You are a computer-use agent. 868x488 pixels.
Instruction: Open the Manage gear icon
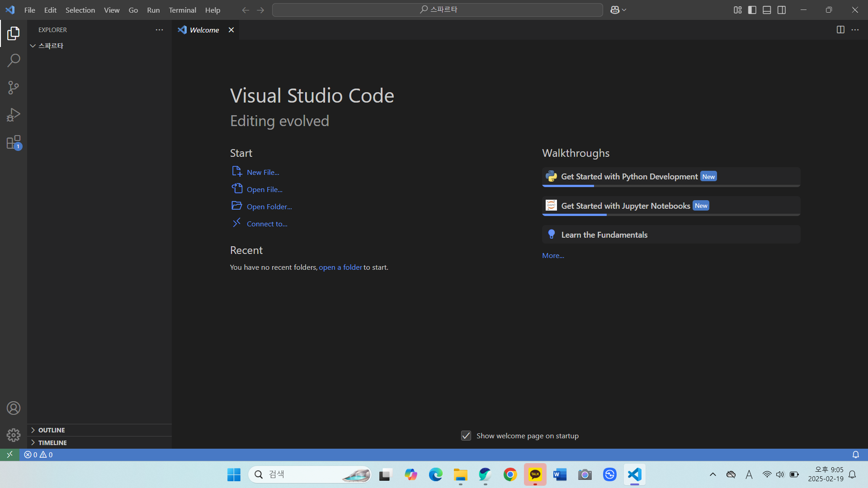point(14,435)
